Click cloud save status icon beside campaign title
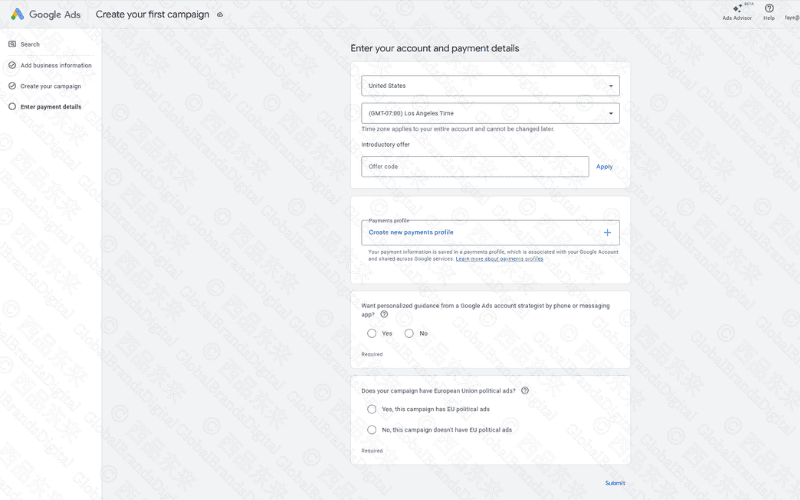The height and width of the screenshot is (500, 800). 220,15
